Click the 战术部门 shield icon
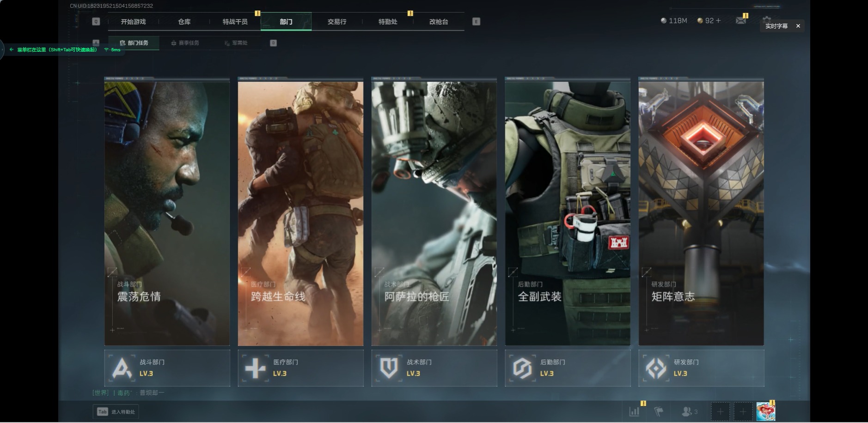 tap(389, 368)
